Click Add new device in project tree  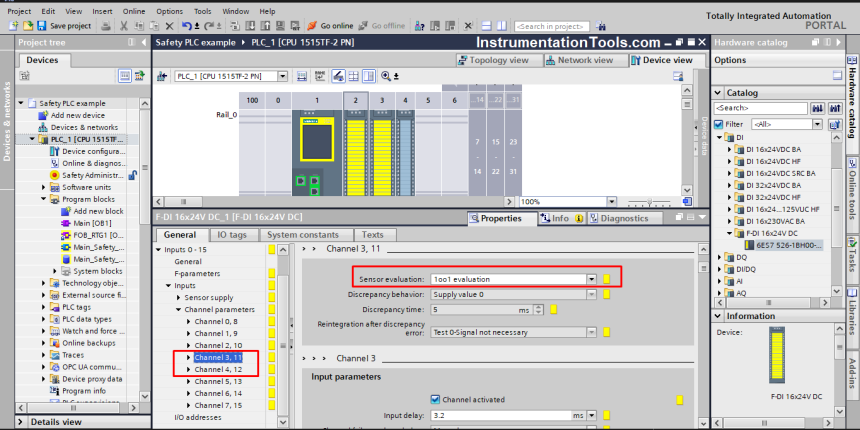[77, 115]
